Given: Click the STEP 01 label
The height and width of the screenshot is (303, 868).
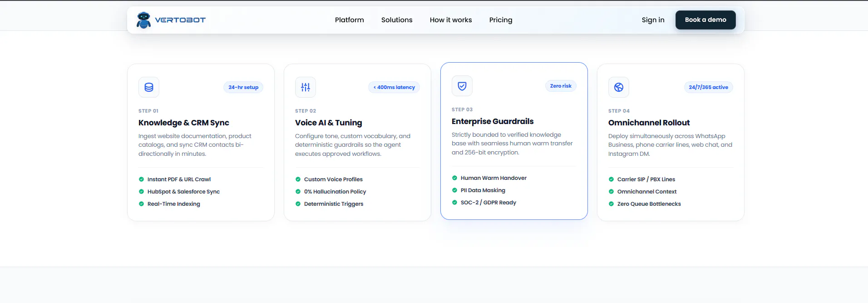Looking at the screenshot, I should (x=148, y=111).
